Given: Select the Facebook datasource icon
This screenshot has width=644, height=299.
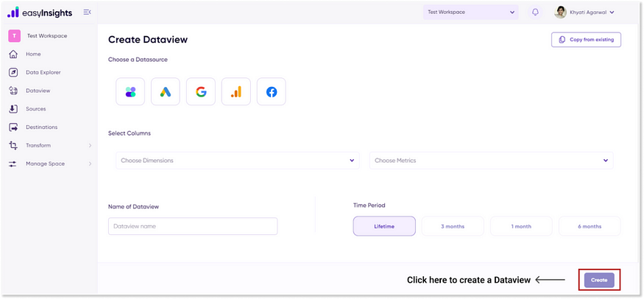Looking at the screenshot, I should (272, 92).
